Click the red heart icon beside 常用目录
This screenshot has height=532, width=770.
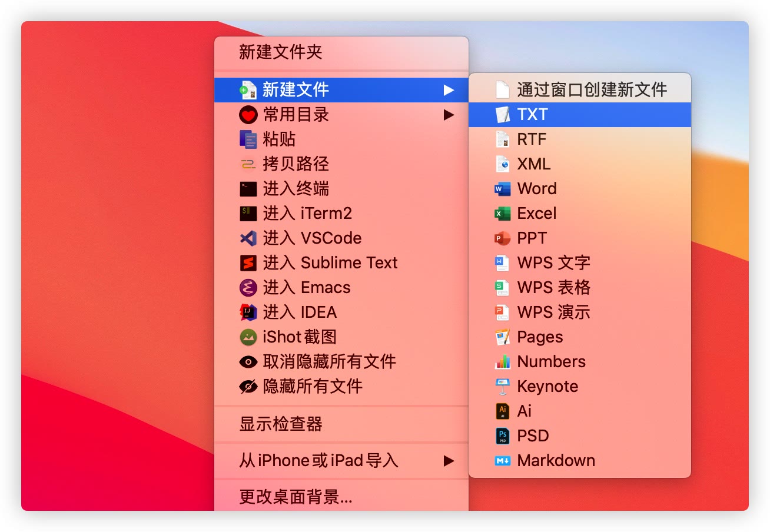coord(248,115)
